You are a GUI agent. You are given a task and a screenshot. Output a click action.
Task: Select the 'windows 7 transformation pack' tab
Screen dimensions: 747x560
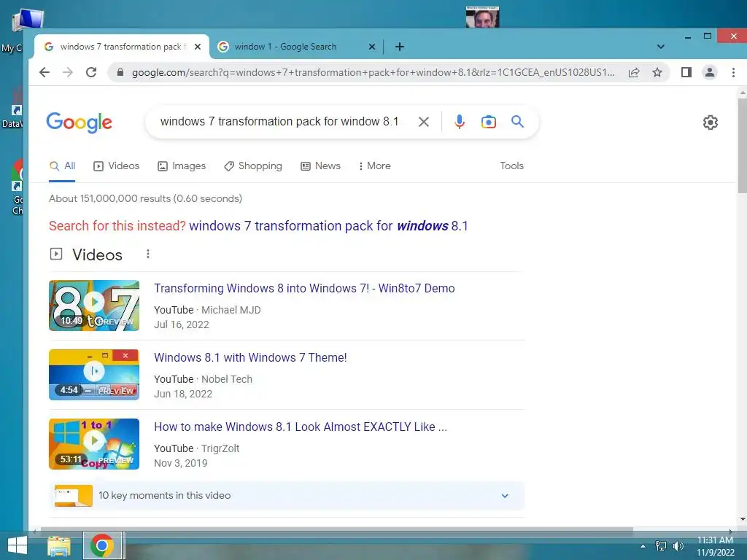(x=122, y=47)
